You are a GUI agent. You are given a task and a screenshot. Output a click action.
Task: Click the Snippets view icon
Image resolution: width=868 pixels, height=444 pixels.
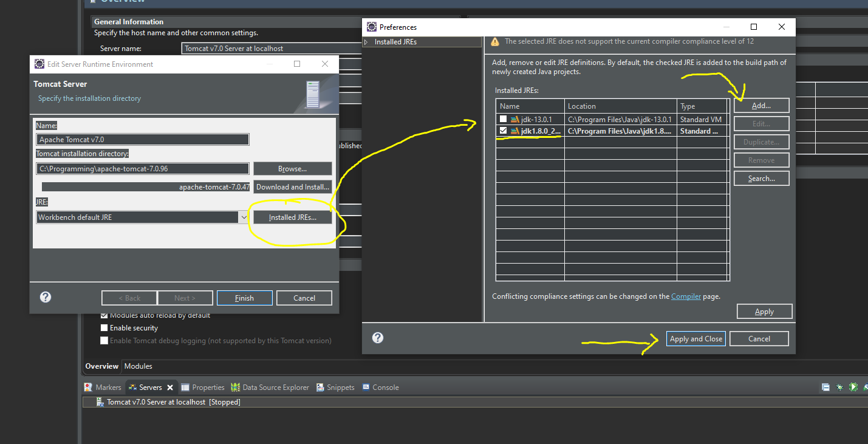point(320,388)
